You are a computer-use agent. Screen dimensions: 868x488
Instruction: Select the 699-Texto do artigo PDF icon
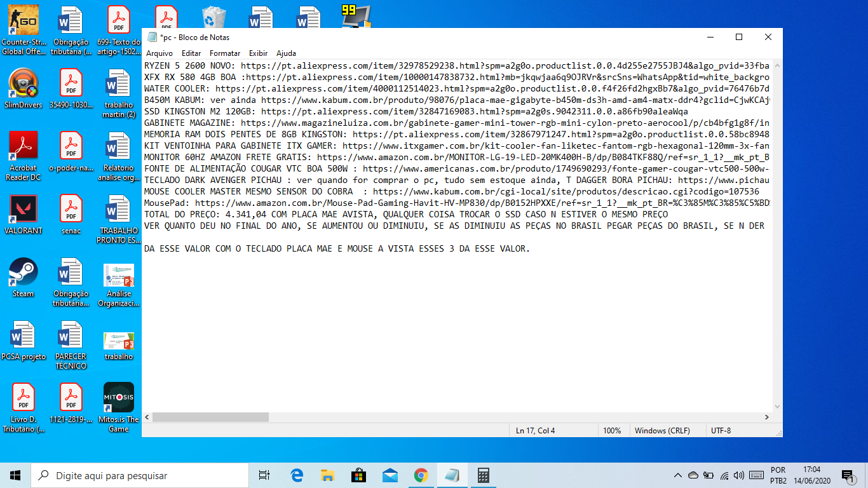point(119,30)
